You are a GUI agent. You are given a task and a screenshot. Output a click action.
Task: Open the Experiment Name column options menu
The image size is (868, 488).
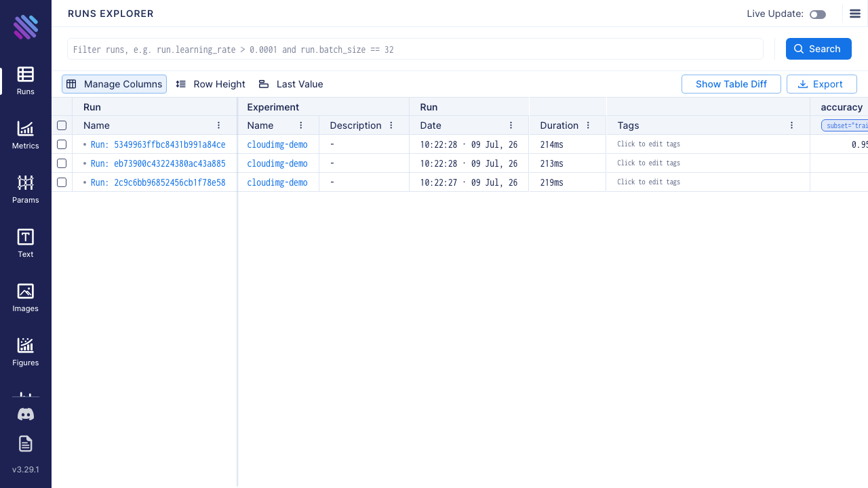point(301,125)
